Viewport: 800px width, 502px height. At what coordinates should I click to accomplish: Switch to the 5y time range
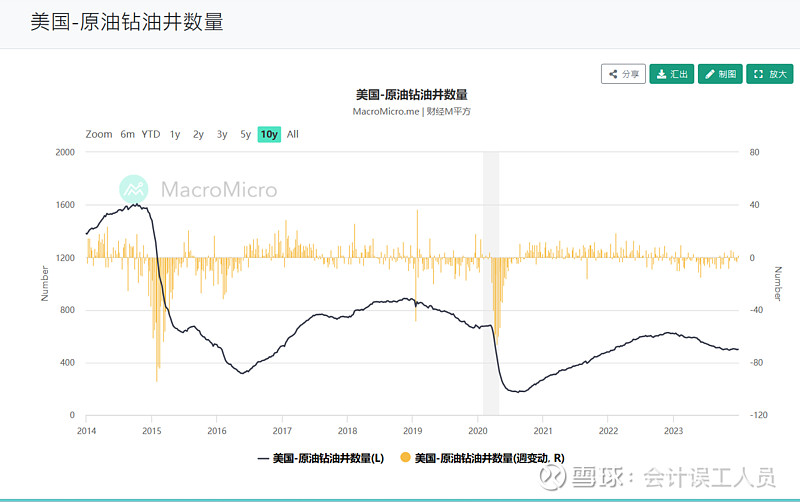tap(245, 134)
